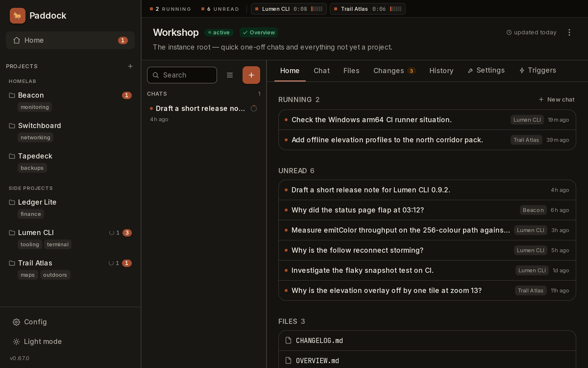588x368 pixels.
Task: Click the Changes tab count badge 3
Action: 411,71
